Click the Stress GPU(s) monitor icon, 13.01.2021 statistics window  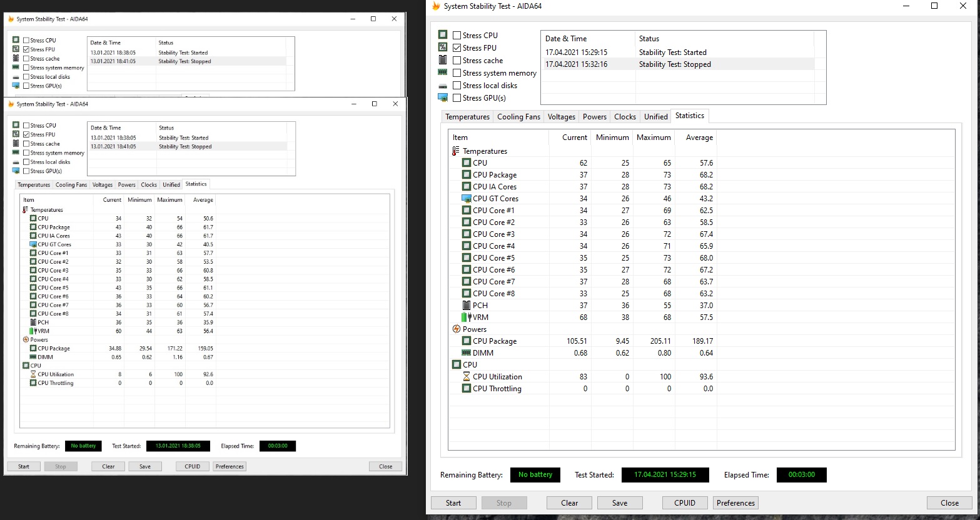tap(16, 171)
